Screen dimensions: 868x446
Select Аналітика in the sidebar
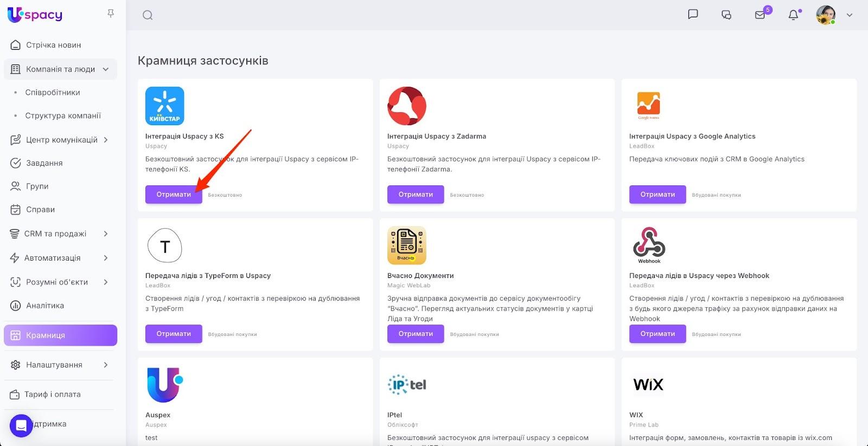click(x=44, y=306)
